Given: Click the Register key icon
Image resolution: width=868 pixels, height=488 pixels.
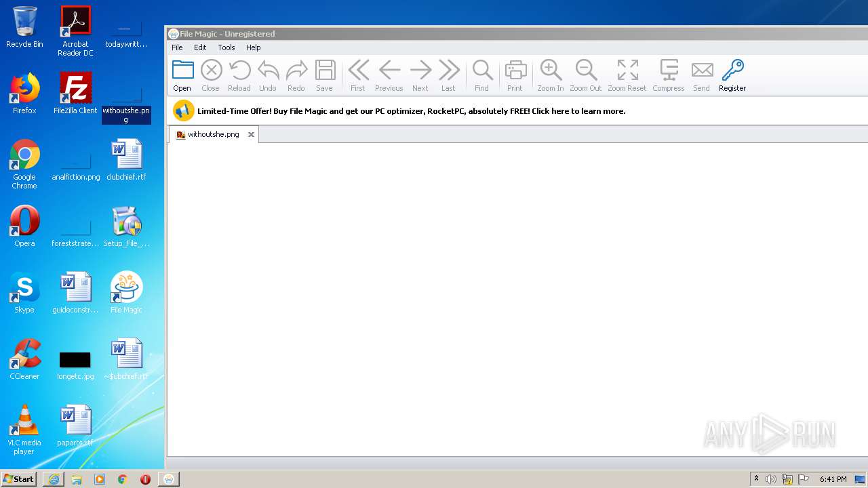Looking at the screenshot, I should 732,70.
